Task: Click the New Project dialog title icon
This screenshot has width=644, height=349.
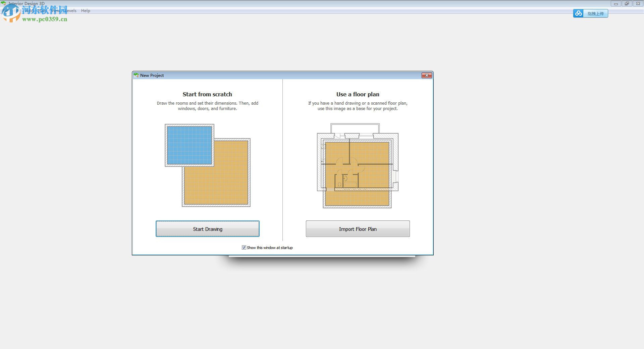Action: pos(136,75)
